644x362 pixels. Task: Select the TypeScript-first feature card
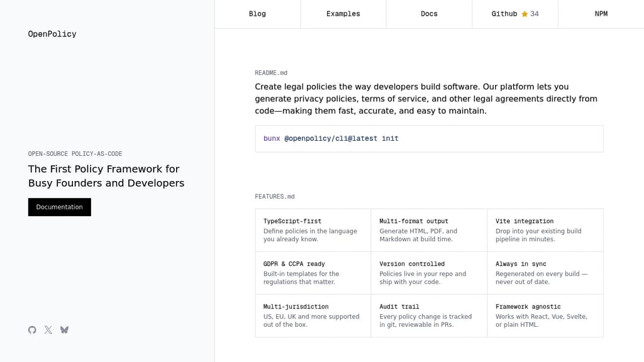point(313,230)
